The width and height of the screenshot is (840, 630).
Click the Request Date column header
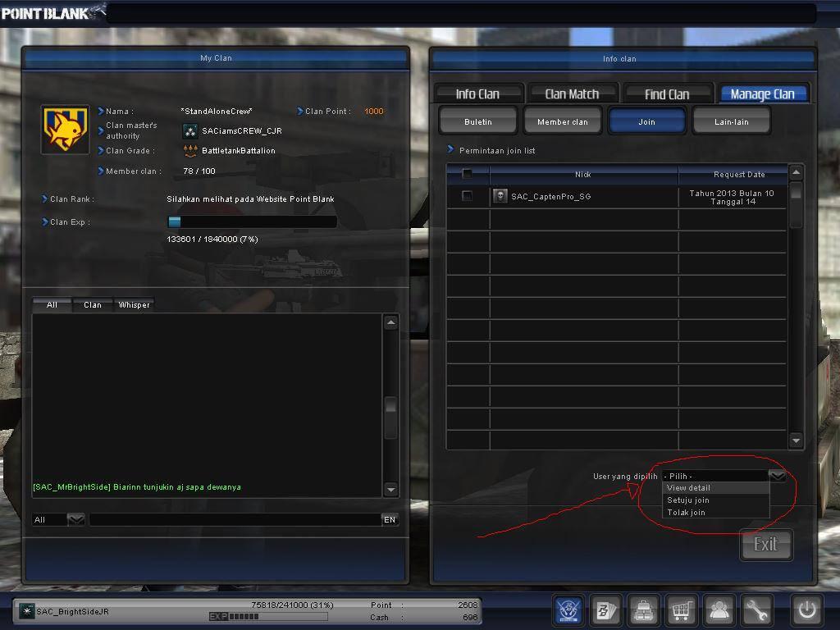tap(733, 174)
